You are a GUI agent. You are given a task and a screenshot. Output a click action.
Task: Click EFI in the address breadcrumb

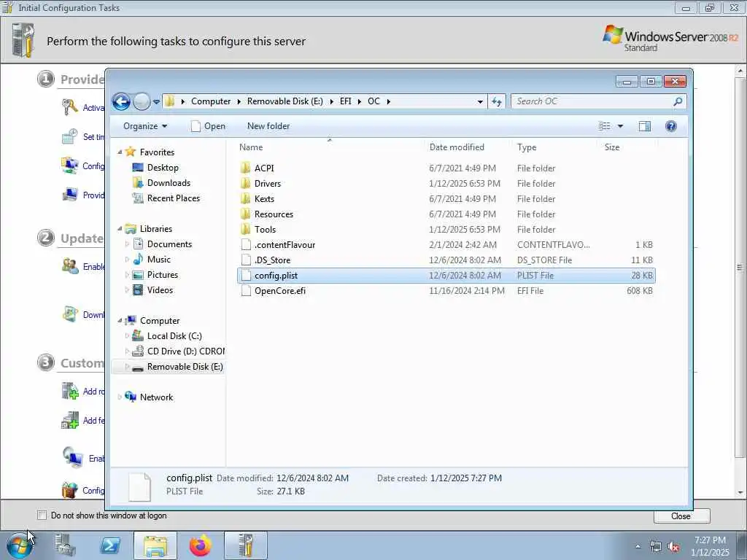pos(345,101)
